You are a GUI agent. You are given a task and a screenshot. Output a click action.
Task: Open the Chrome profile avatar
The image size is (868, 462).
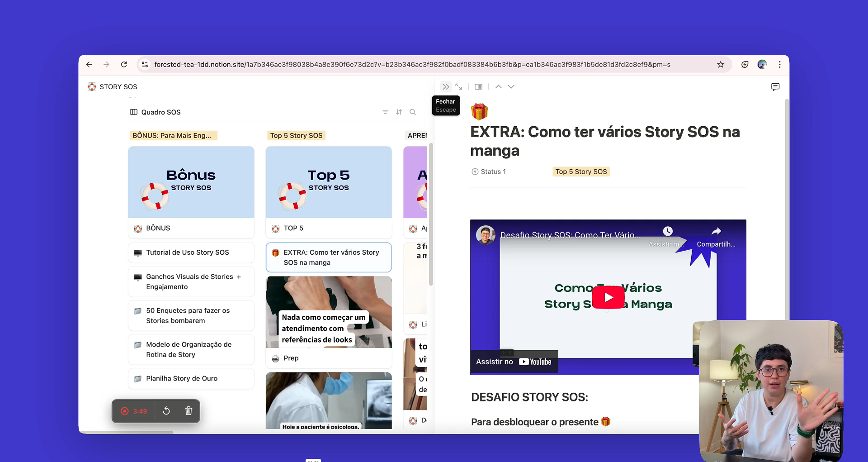coord(762,65)
